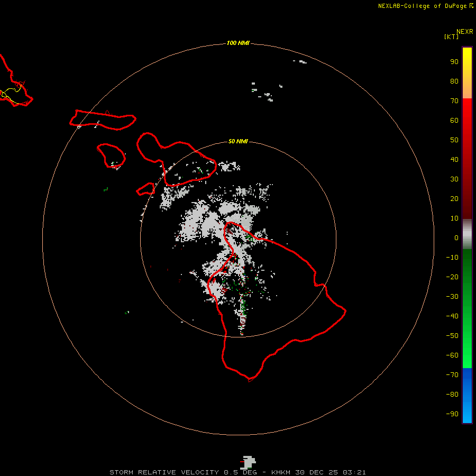Select the 0 knot scale label
This screenshot has width=476, height=476.
pyautogui.click(x=456, y=237)
